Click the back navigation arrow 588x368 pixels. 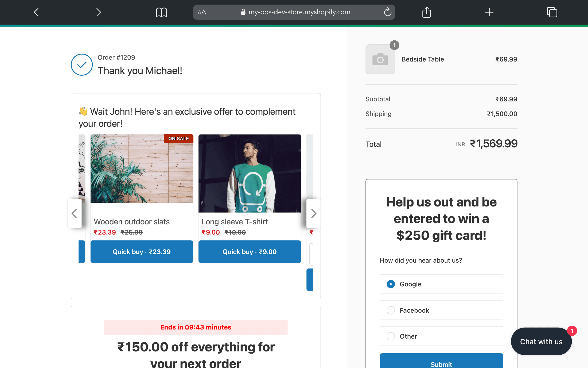click(x=36, y=12)
